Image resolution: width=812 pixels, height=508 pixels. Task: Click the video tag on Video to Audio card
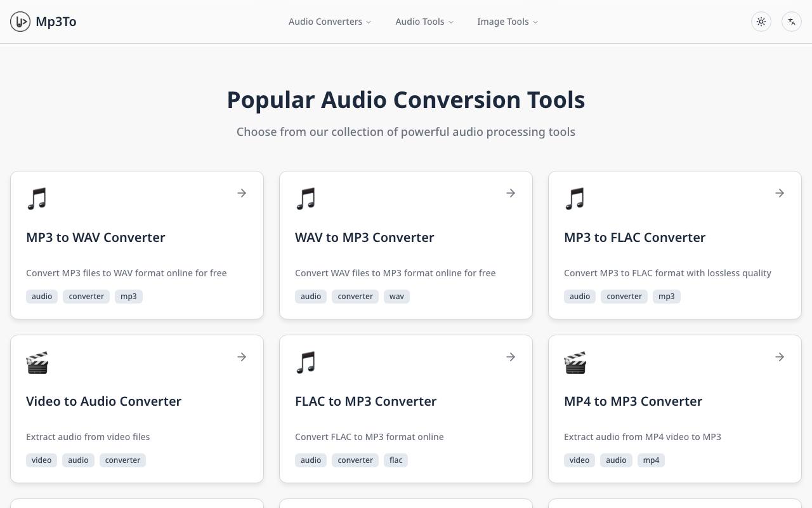(41, 460)
